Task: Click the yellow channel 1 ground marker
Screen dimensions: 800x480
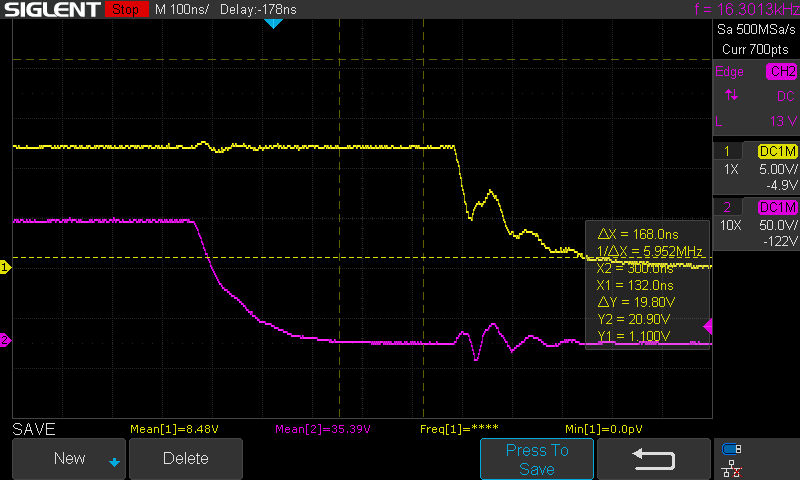Action: pos(5,267)
